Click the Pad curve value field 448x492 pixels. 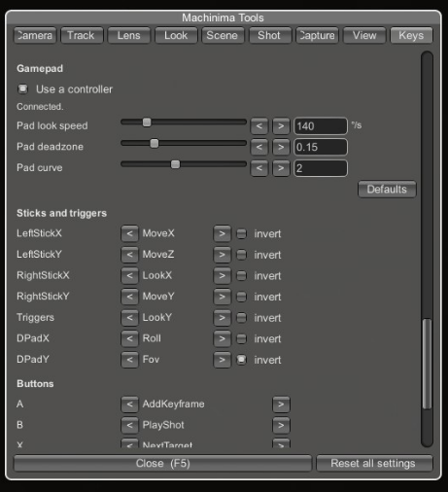point(321,168)
